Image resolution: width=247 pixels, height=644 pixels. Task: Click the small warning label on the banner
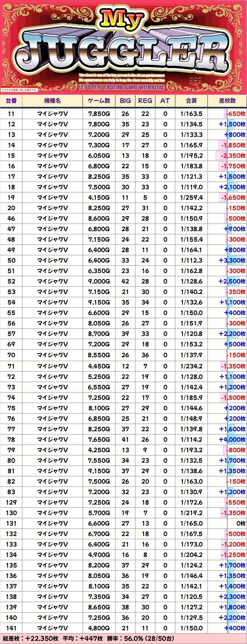[x=19, y=90]
